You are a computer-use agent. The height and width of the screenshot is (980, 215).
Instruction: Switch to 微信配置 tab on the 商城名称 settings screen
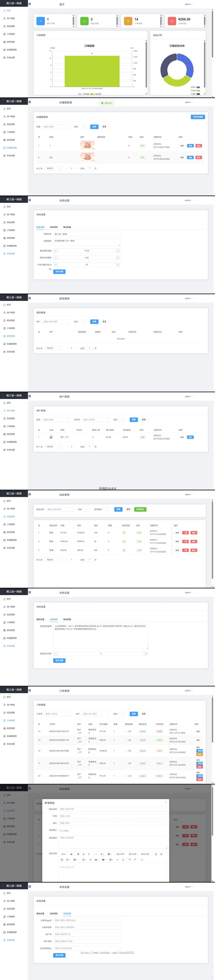(67, 227)
